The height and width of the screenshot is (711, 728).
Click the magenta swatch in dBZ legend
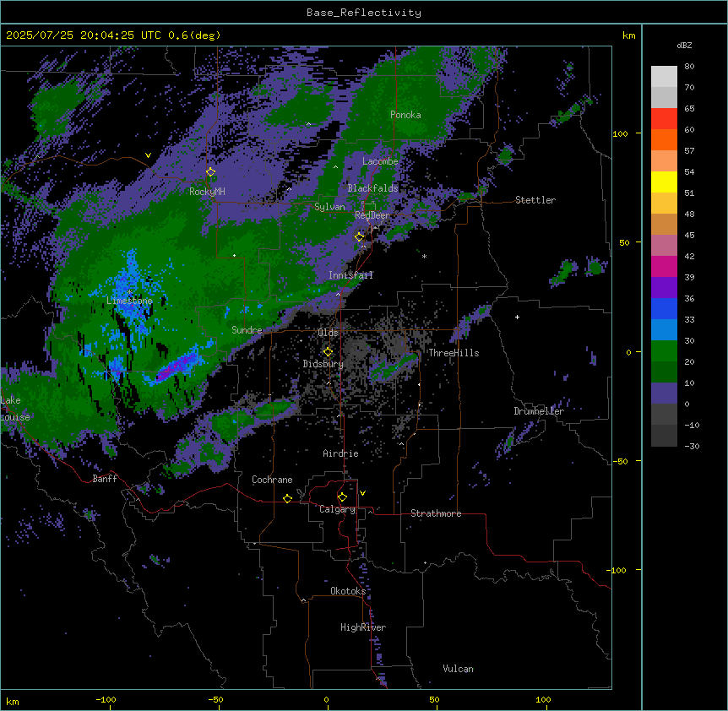[x=664, y=266]
